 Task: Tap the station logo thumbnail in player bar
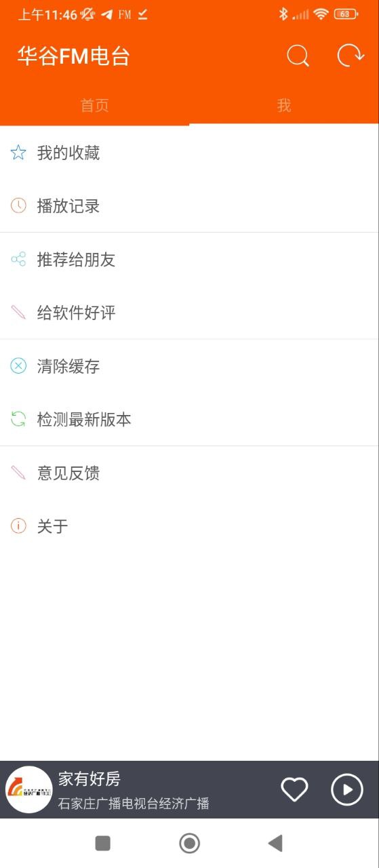29,790
